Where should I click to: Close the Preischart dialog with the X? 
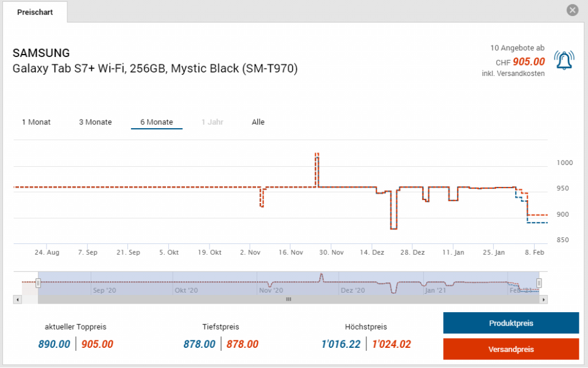[x=572, y=10]
